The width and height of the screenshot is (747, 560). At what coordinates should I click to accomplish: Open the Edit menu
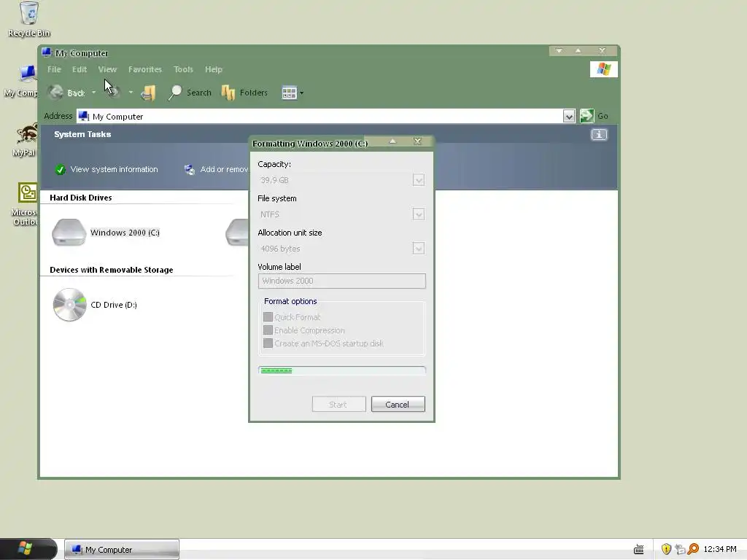point(80,69)
